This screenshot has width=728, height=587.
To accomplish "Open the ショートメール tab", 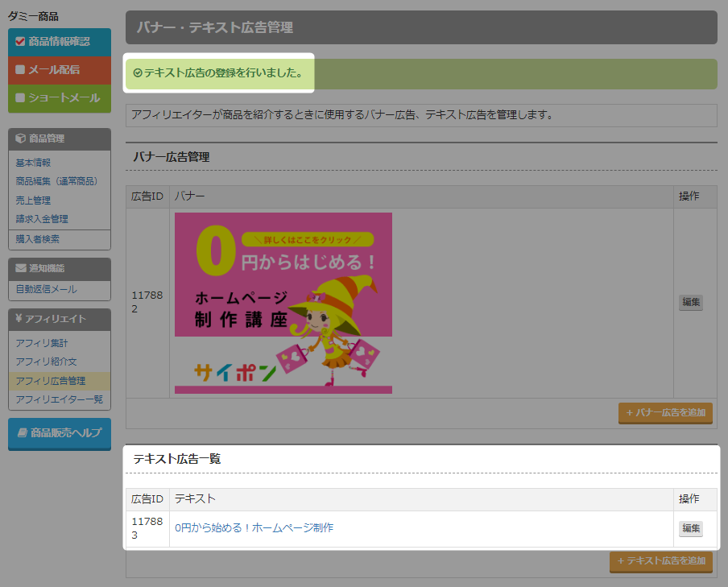I will point(60,98).
